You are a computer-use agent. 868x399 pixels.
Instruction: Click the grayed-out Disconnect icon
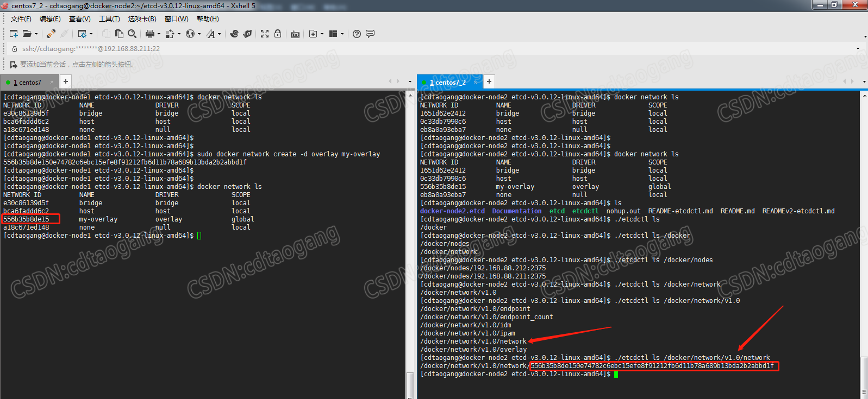click(64, 34)
